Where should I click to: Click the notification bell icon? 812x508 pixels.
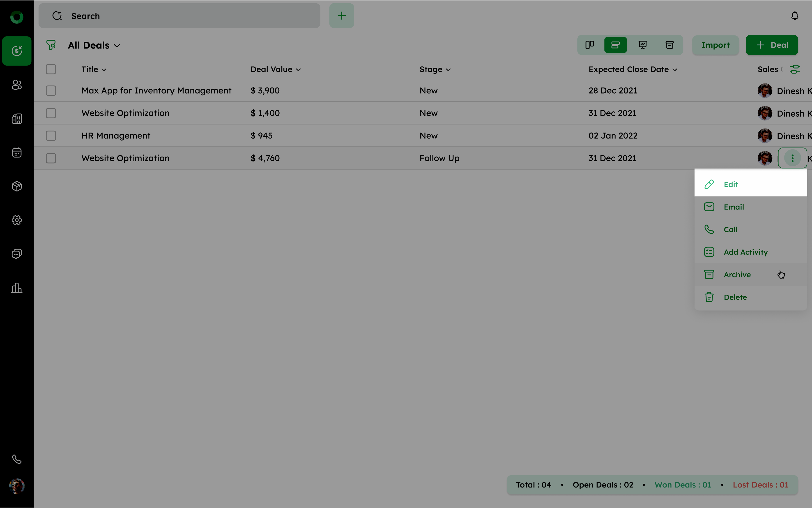click(x=795, y=16)
